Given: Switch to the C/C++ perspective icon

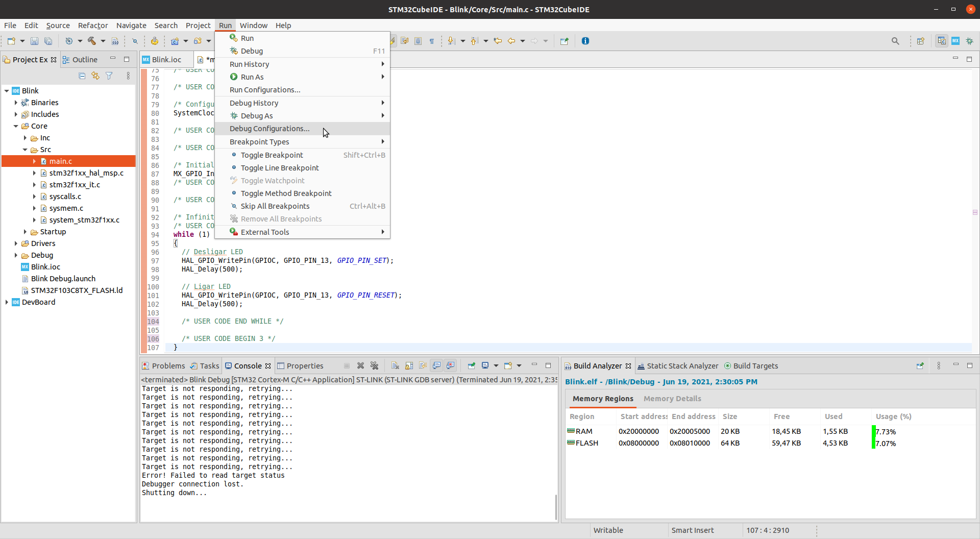Looking at the screenshot, I should 942,41.
